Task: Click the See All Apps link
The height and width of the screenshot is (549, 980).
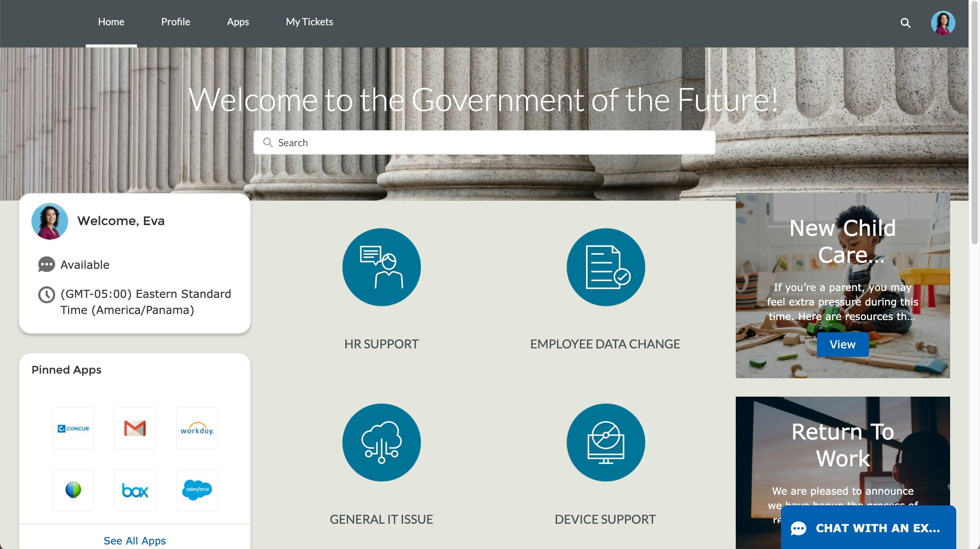Action: (x=135, y=541)
